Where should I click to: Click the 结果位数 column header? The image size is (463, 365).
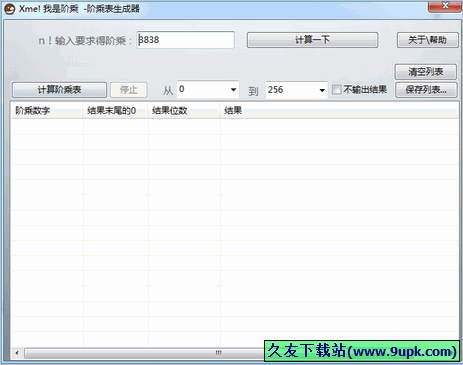[x=184, y=111]
